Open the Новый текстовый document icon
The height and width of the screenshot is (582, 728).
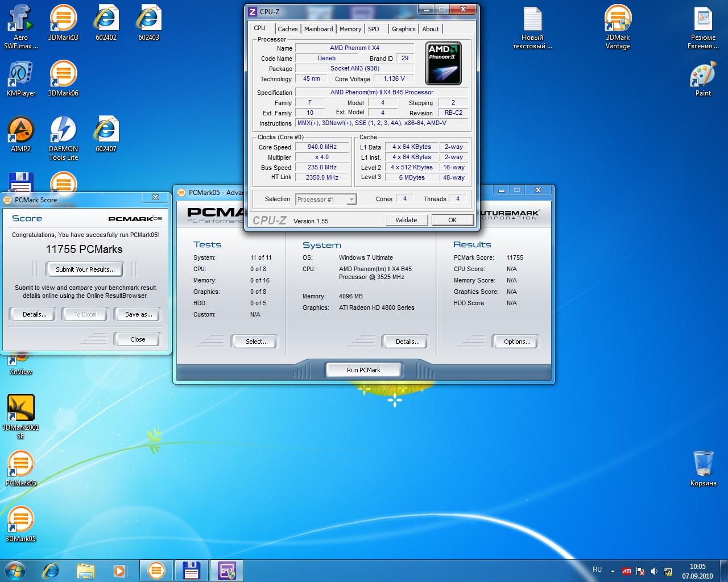click(x=532, y=27)
